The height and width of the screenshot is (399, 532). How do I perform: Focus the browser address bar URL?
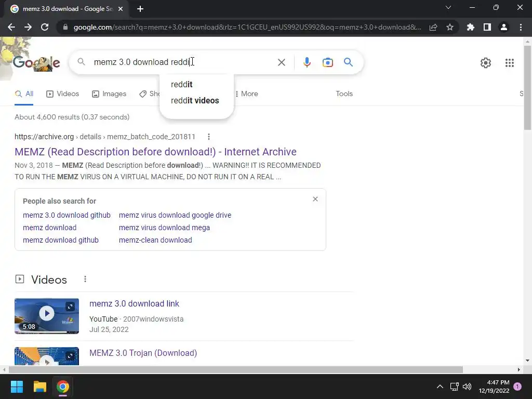(x=247, y=27)
